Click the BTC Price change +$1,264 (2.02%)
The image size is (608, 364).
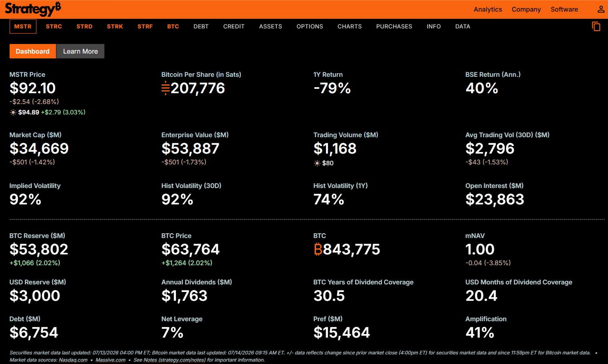[187, 263]
